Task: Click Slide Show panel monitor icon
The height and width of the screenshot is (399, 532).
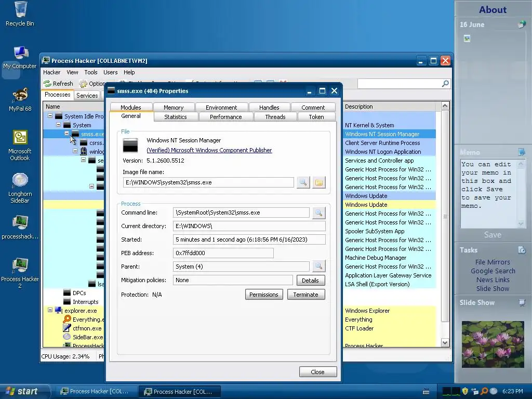Action: tap(522, 303)
